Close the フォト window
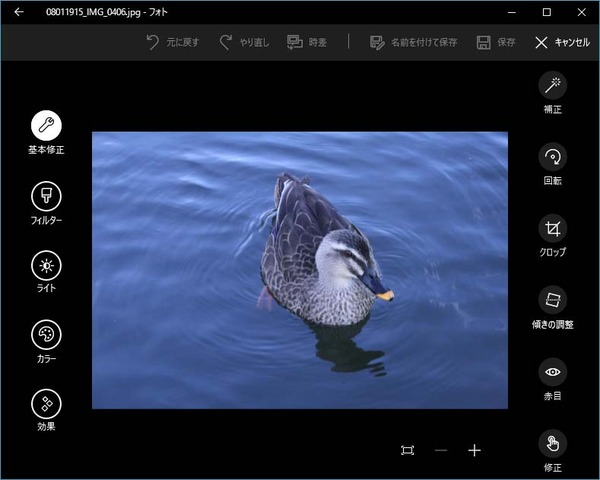Image resolution: width=600 pixels, height=480 pixels. [582, 12]
